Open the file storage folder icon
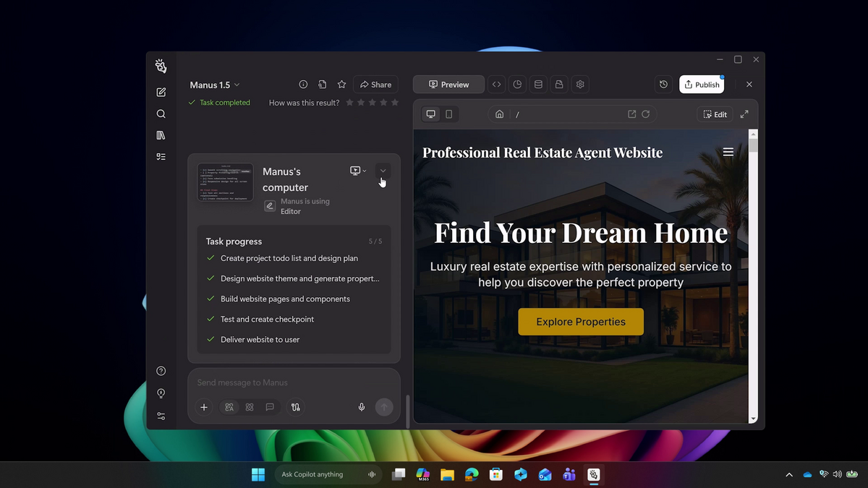 (x=559, y=85)
